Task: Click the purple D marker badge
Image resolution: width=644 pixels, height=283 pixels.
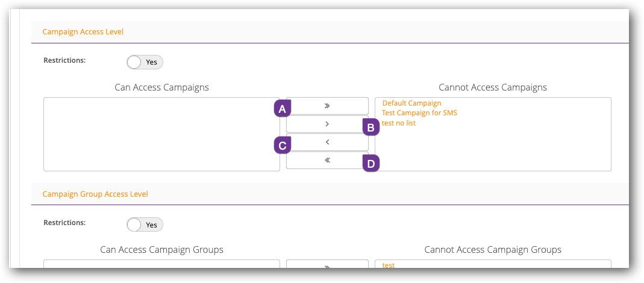Action: coord(370,164)
